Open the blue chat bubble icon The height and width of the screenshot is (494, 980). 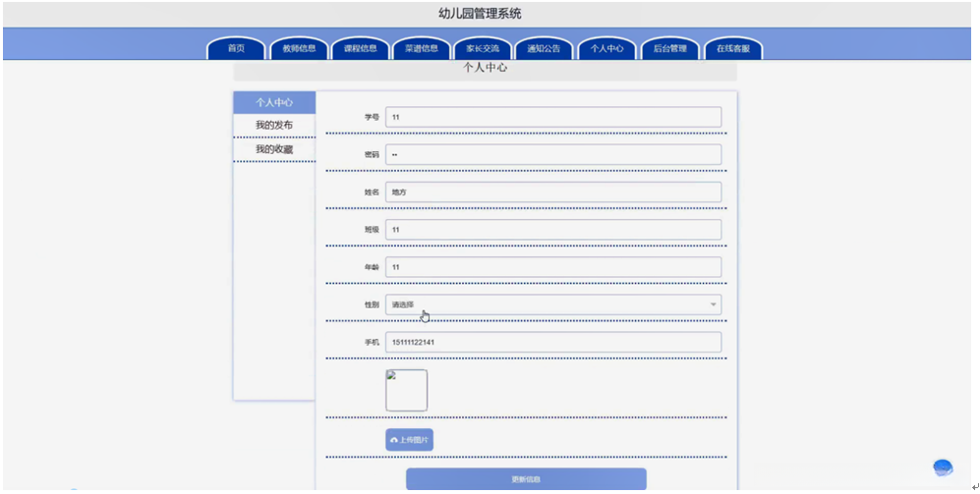[943, 467]
